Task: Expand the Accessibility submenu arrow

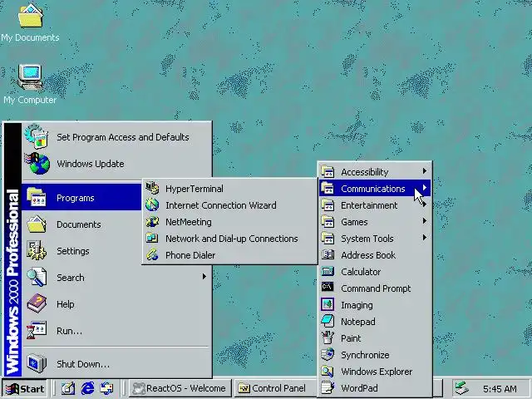Action: coord(425,171)
